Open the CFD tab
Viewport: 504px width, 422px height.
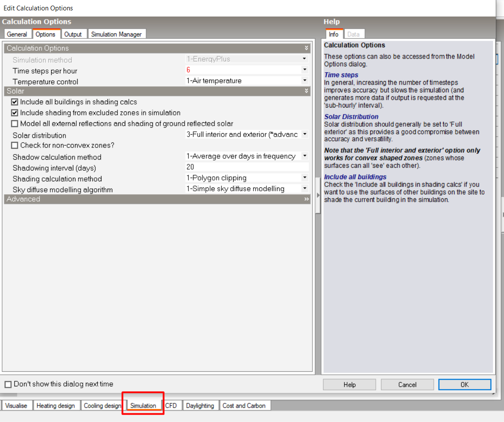[171, 406]
